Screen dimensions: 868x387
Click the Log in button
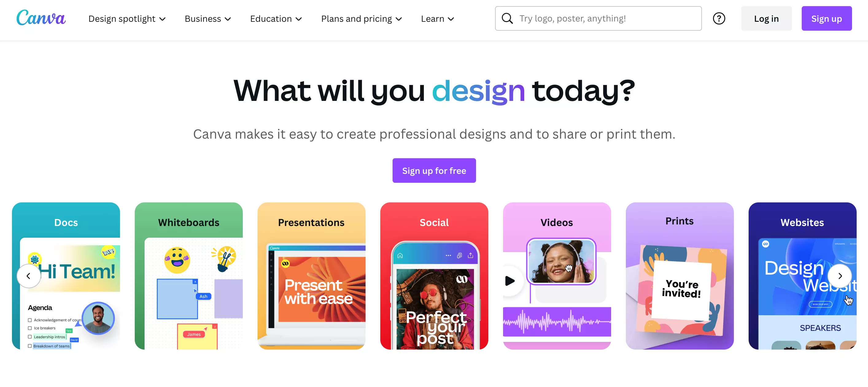click(x=767, y=18)
